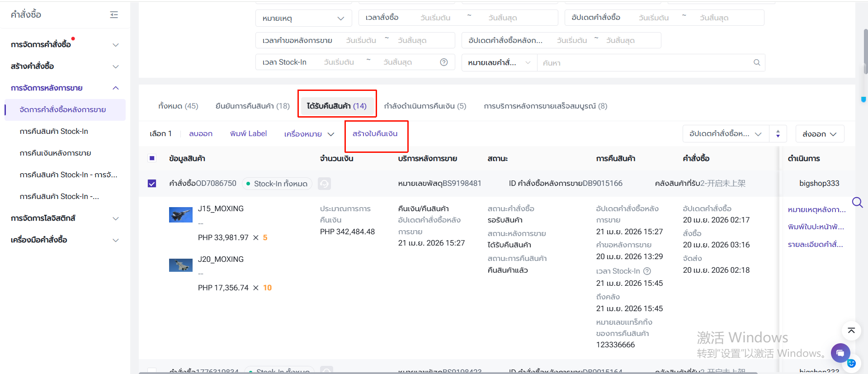The height and width of the screenshot is (374, 868).
Task: Click the floating magnifier icon at right edge
Action: pos(857,202)
